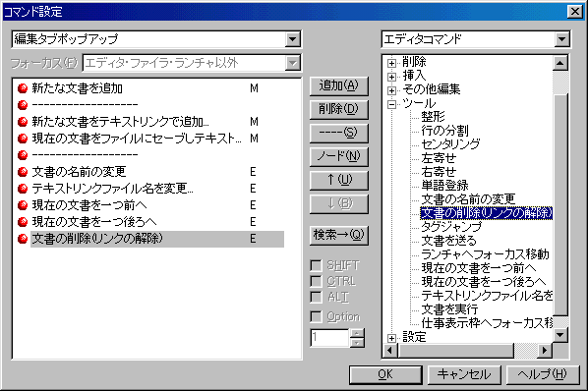The image size is (588, 391).
Task: Select テキストリンクファイル名を in the tree
Action: pos(487,296)
